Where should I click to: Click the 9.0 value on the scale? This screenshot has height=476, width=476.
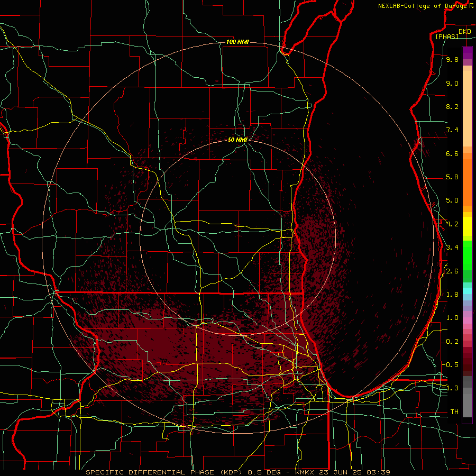452,83
